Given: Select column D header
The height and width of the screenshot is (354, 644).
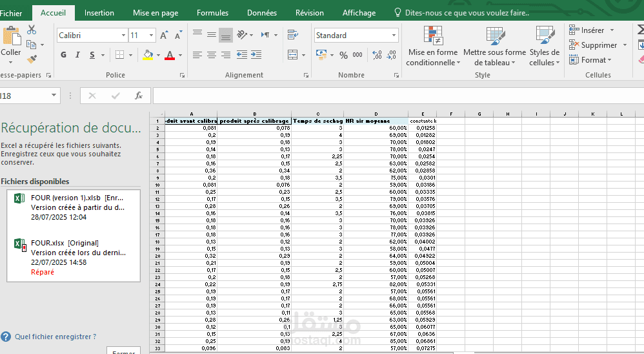Looking at the screenshot, I should (376, 114).
